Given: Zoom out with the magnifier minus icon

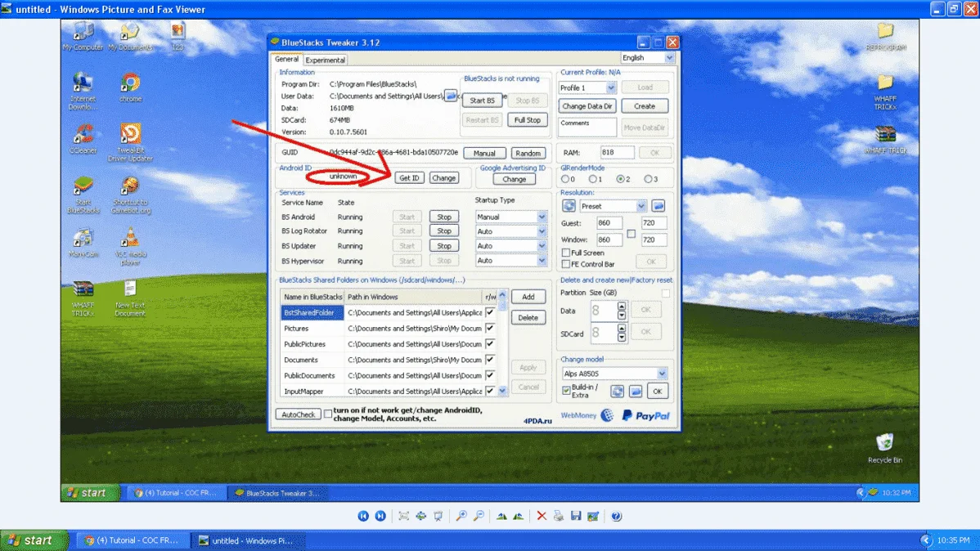Looking at the screenshot, I should pyautogui.click(x=479, y=516).
